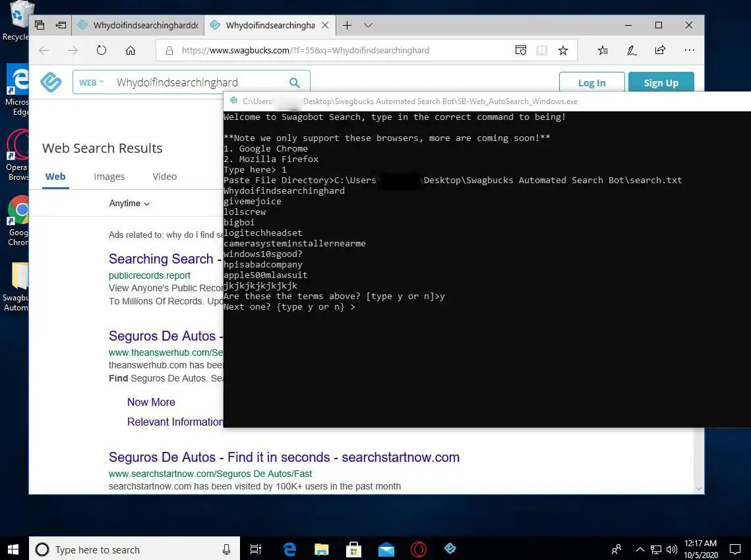Screen dimensions: 751x560
Task: Click 'hpisabadcompany' line in console
Action: pos(263,265)
